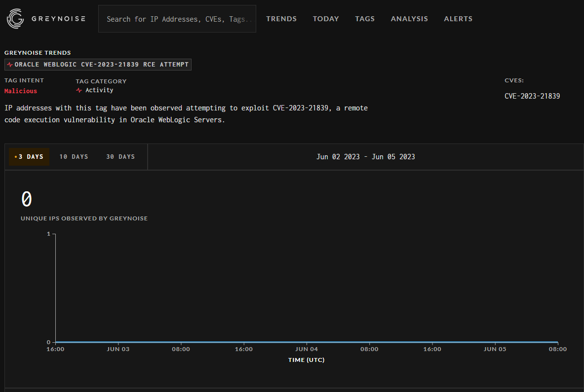This screenshot has width=584, height=392.
Task: Focus the IP/CVE/tag search field
Action: (x=177, y=19)
